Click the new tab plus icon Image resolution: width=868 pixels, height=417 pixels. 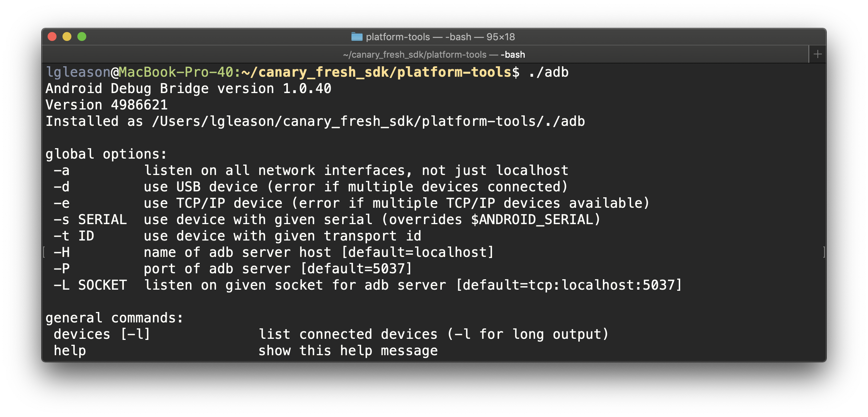pos(818,54)
